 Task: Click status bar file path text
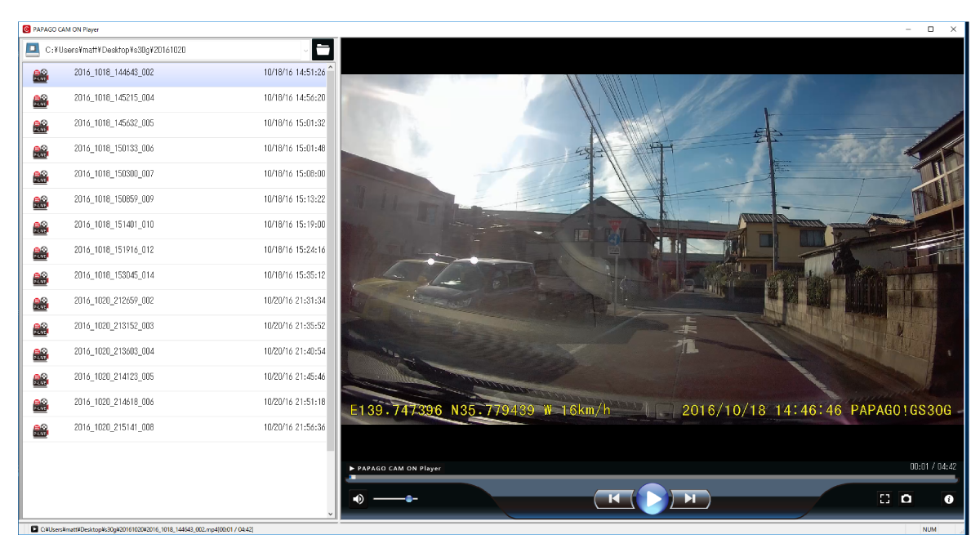click(147, 529)
